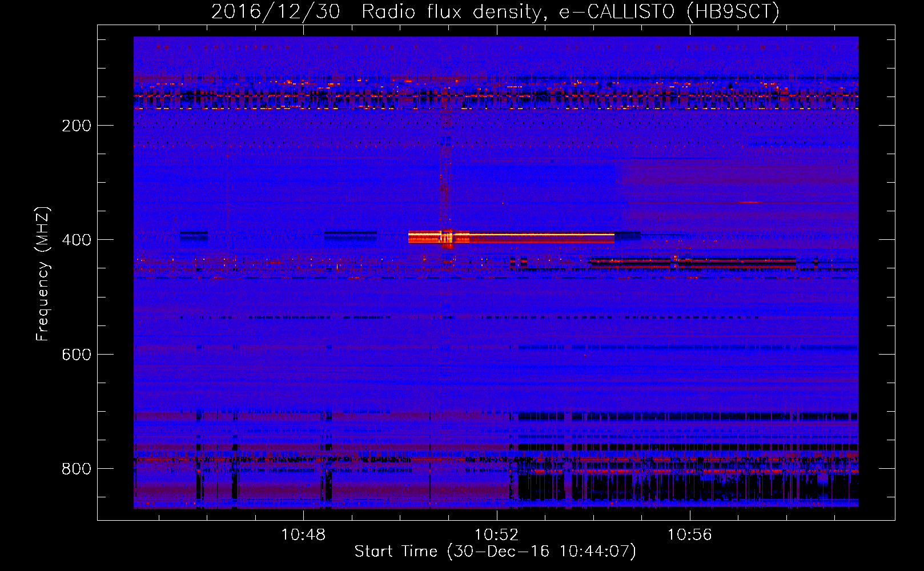Click the 'Frequency (MHZ)' axis title
Viewport: 924px width, 571px height.
[43, 274]
